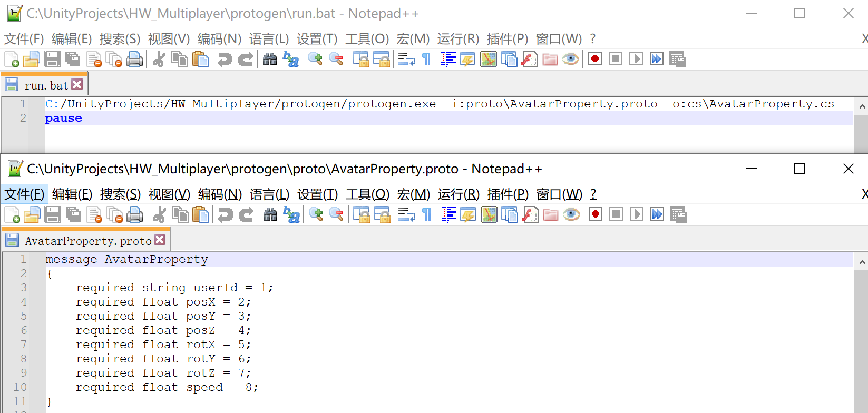Open Document Map in AvatarProperty.proto window toolbar
This screenshot has width=868, height=413.
click(489, 214)
